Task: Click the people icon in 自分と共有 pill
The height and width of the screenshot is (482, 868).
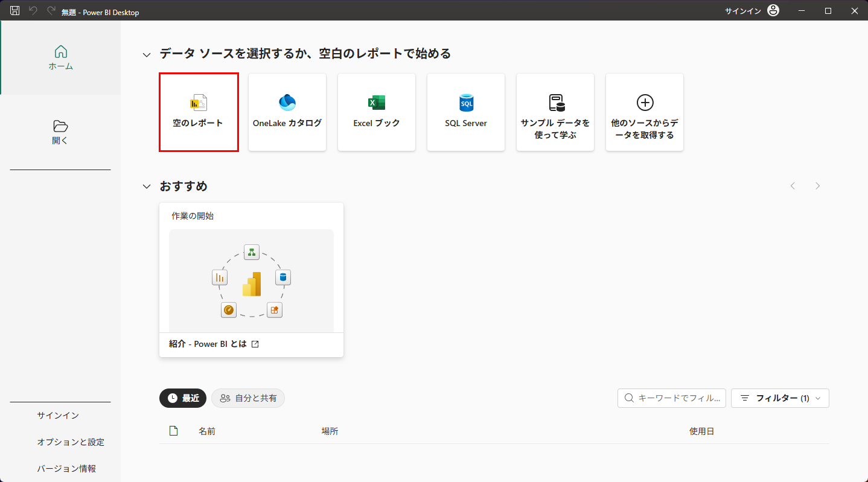Action: coord(225,398)
